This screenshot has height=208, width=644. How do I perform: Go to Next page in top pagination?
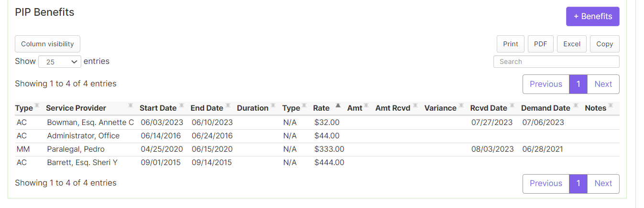point(603,84)
